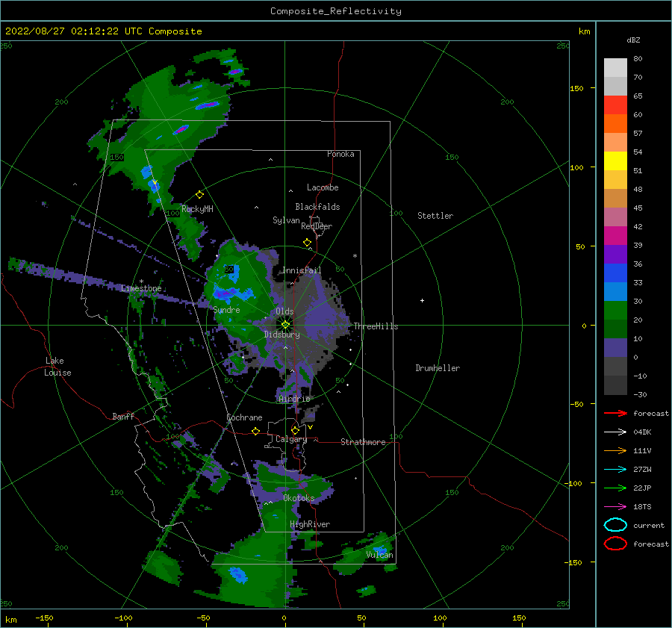The image size is (672, 628).
Task: Click the orange 111V arrow in legend
Action: pos(615,450)
